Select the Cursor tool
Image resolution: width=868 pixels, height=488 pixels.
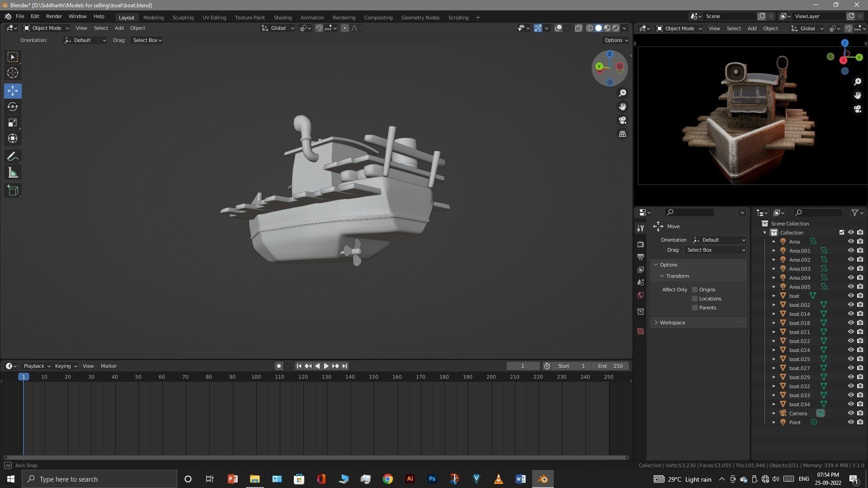(13, 73)
